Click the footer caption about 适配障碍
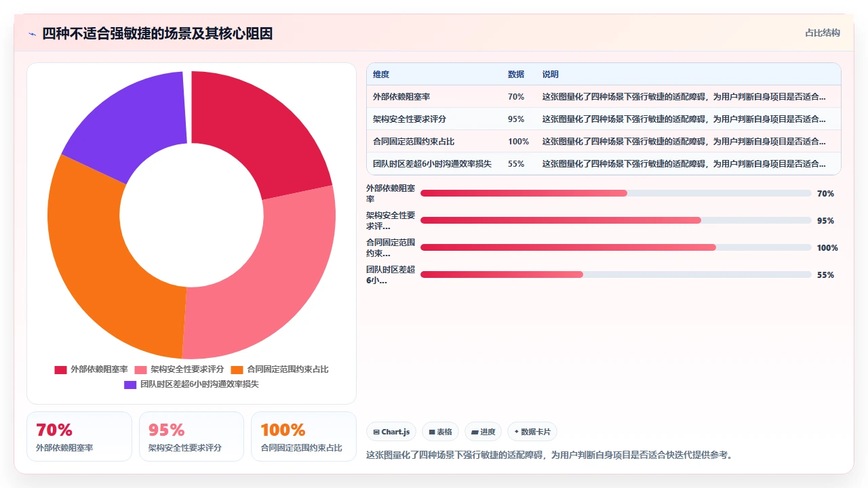This screenshot has height=488, width=868. tap(549, 455)
